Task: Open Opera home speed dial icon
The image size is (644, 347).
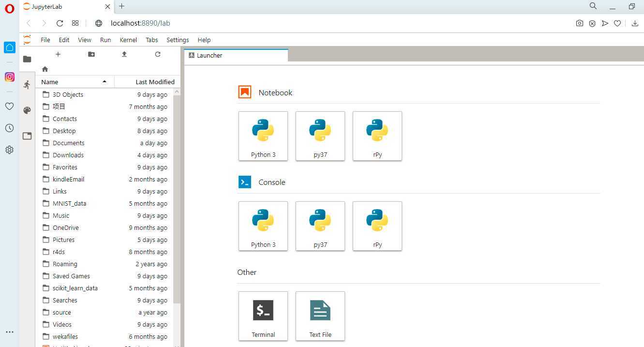Action: pyautogui.click(x=10, y=47)
